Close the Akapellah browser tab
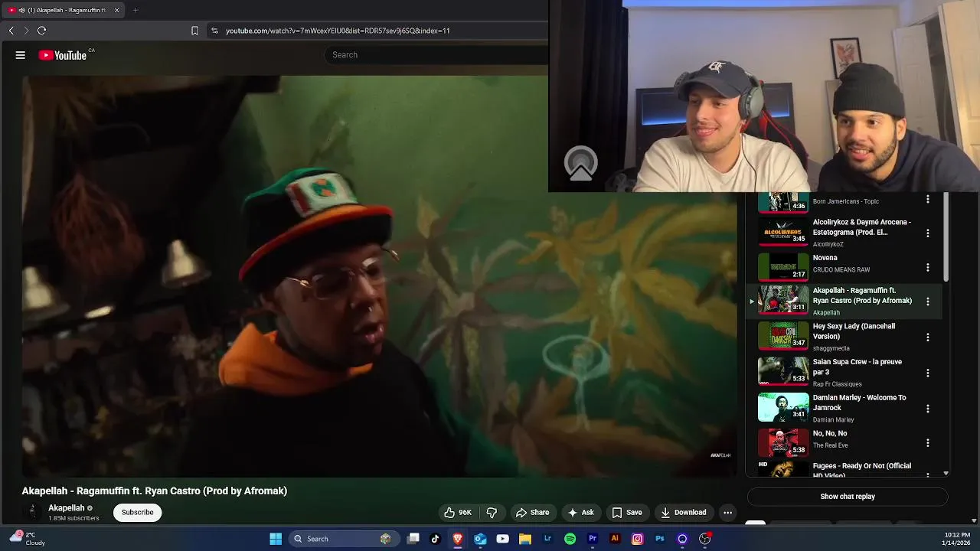Viewport: 980px width, 551px height. [116, 10]
